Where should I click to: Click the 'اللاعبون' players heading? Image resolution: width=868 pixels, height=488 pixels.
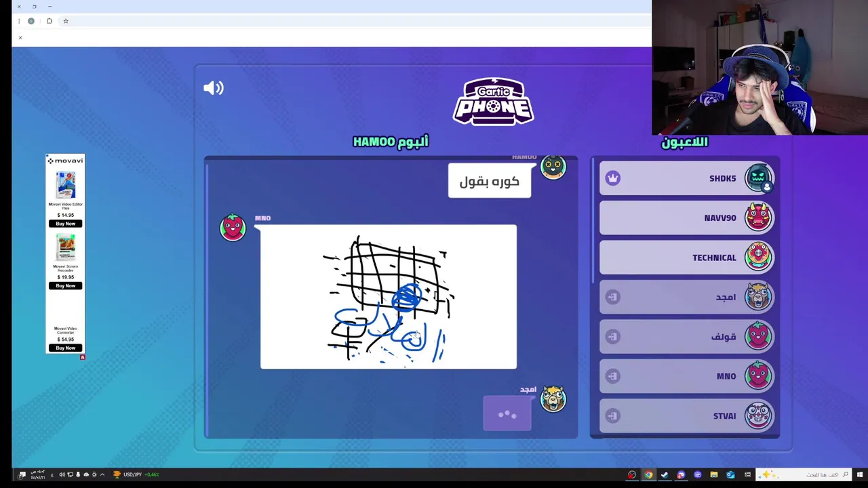[684, 142]
